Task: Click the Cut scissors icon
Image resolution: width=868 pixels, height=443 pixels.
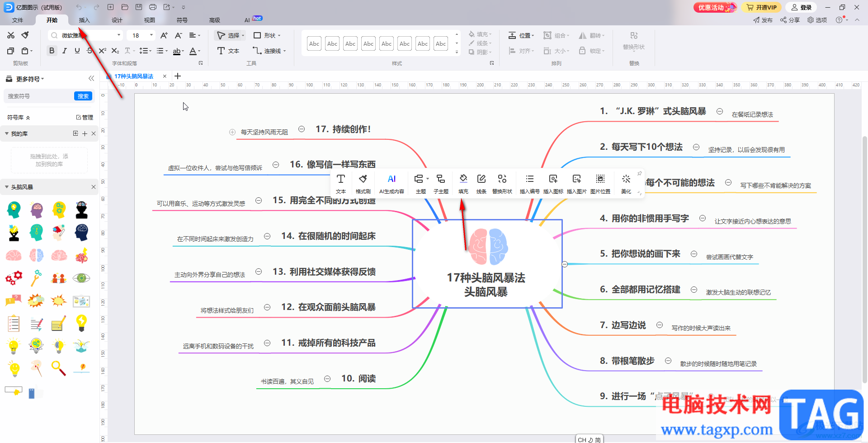Action: point(11,35)
